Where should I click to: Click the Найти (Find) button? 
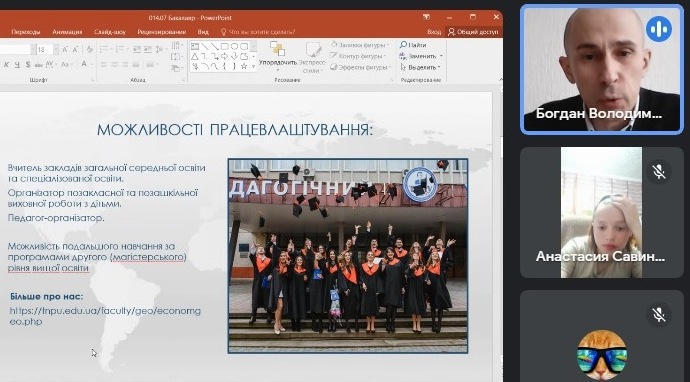pyautogui.click(x=413, y=45)
